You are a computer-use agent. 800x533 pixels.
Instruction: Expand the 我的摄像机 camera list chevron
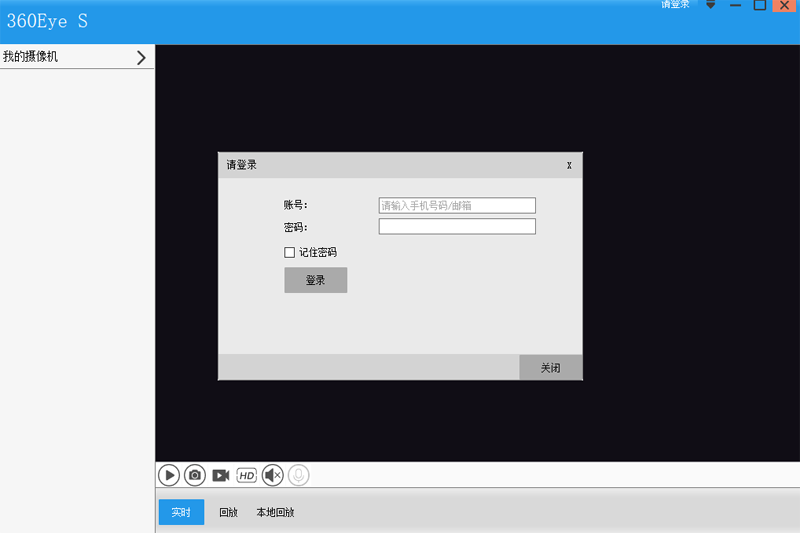pos(141,58)
